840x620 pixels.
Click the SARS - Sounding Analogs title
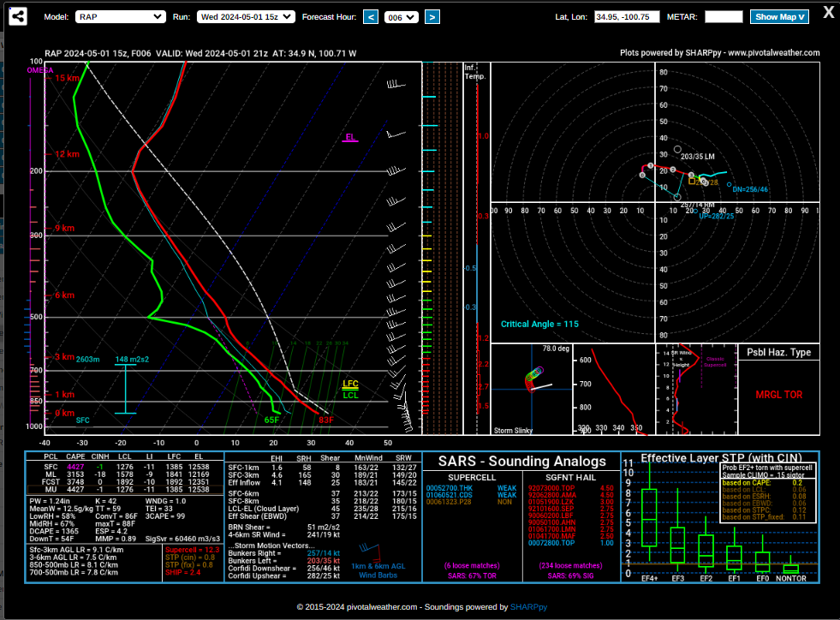(521, 461)
